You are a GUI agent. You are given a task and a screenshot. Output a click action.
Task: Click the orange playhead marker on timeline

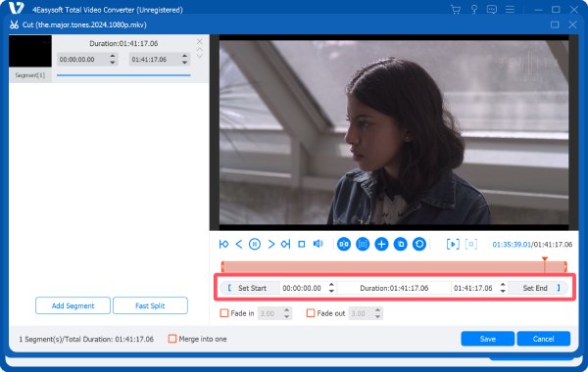(x=545, y=259)
